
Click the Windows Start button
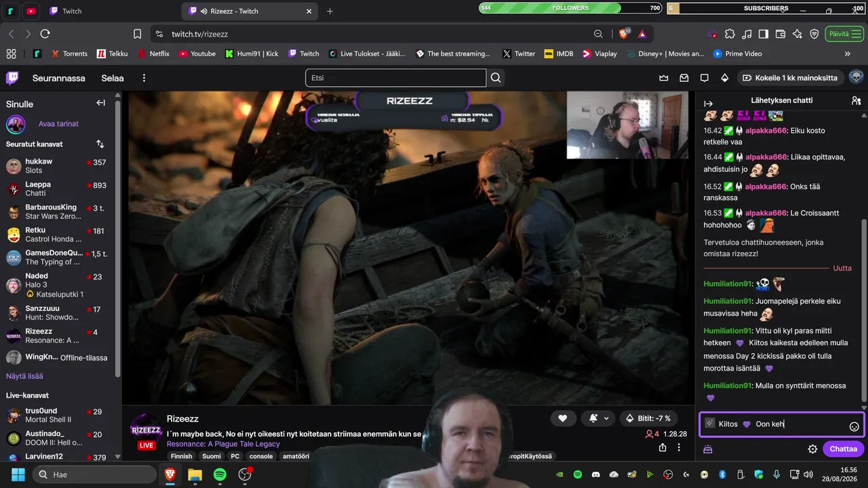(x=18, y=474)
